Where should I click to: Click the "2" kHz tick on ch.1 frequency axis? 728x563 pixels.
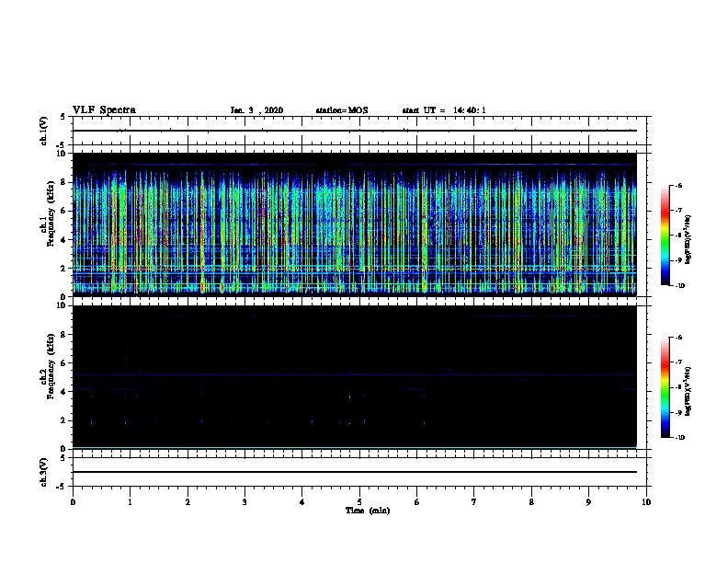click(63, 269)
